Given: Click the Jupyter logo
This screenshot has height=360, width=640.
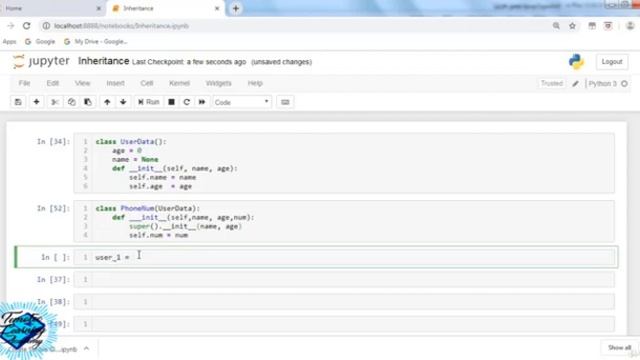Looking at the screenshot, I should [x=41, y=61].
